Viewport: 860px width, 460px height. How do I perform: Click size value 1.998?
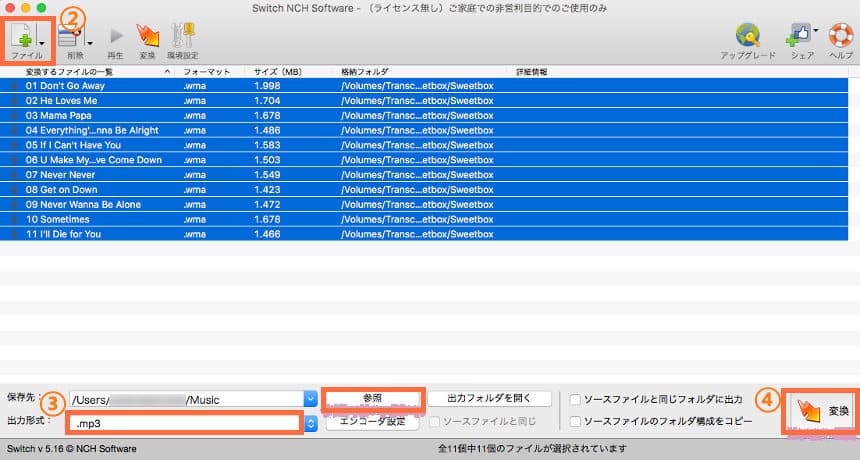pos(267,86)
